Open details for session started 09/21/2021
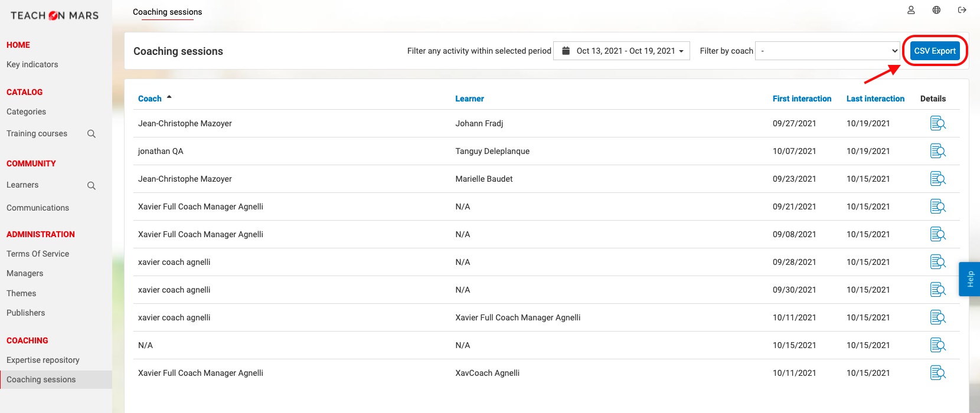 937,206
